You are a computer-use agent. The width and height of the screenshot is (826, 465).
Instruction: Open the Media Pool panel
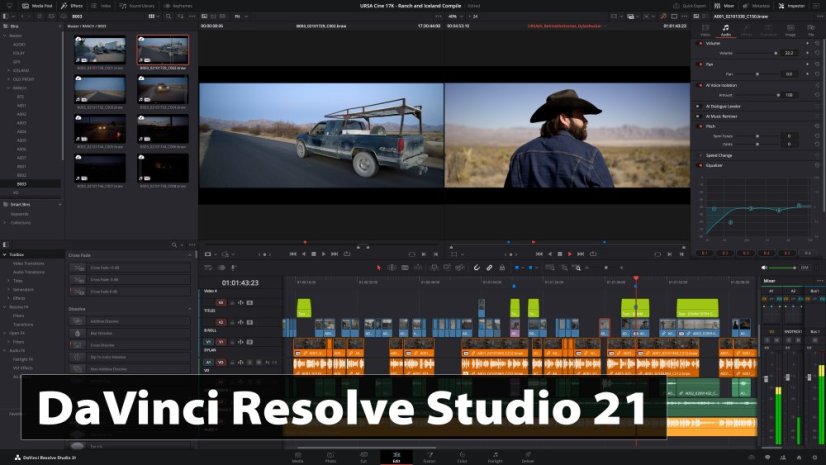(37, 6)
